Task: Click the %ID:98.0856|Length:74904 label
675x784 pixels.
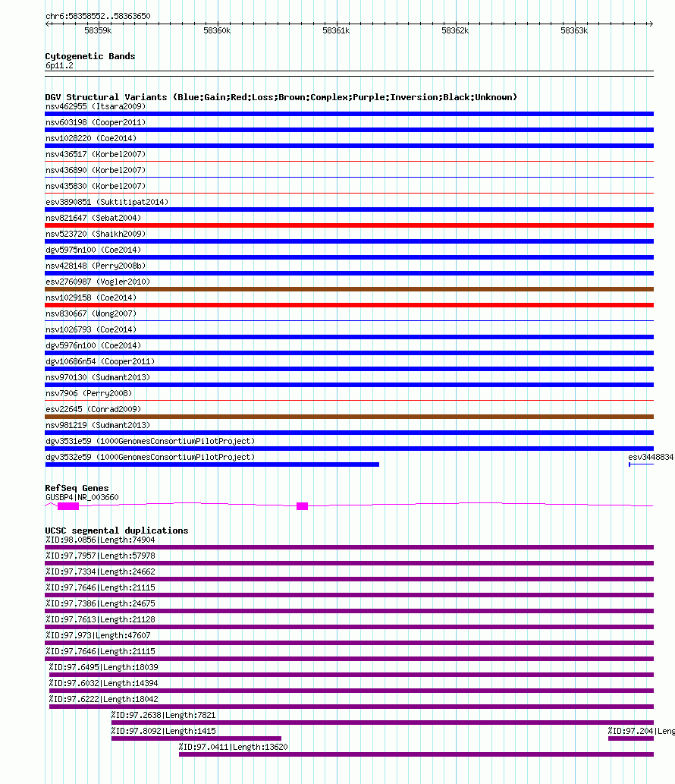Action: point(100,540)
